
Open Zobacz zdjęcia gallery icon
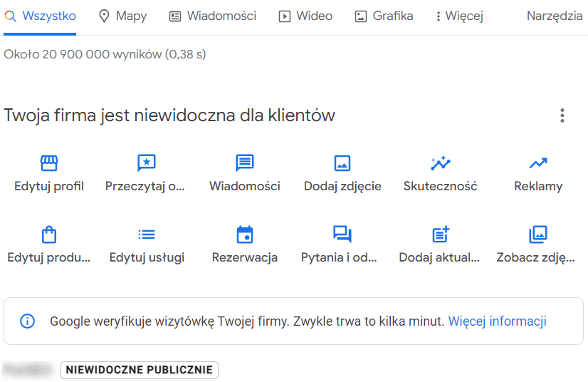click(538, 234)
